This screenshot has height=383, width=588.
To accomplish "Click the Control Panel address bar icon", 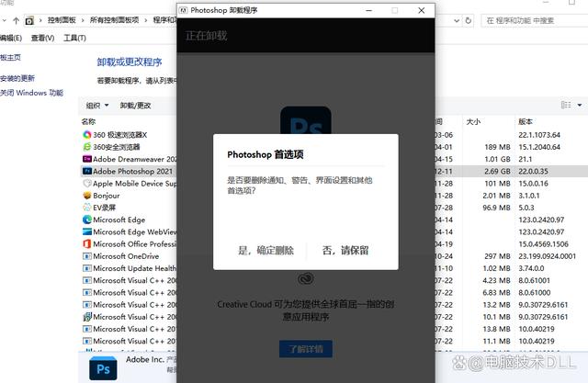I will 29,20.
